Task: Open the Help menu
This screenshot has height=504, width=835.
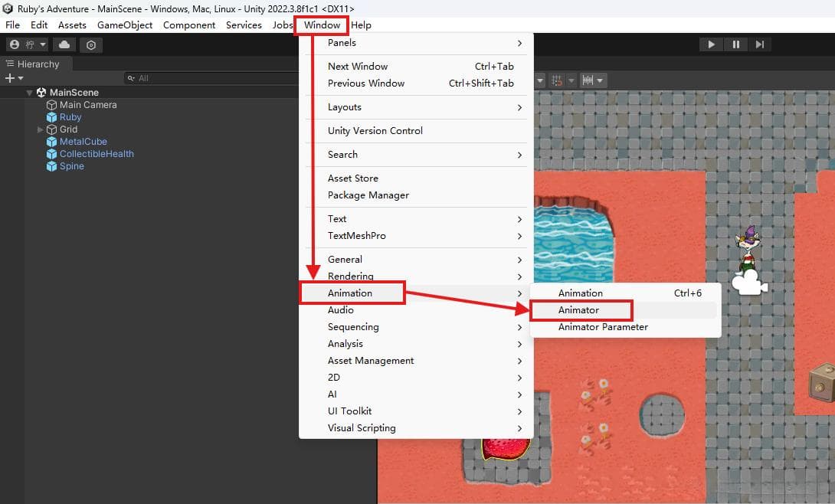Action: point(361,25)
